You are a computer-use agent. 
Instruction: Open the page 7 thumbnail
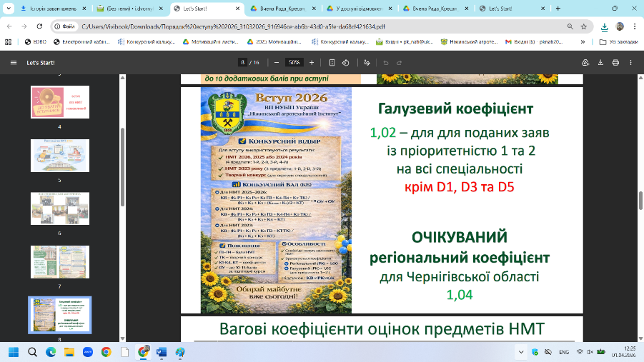coord(60,263)
